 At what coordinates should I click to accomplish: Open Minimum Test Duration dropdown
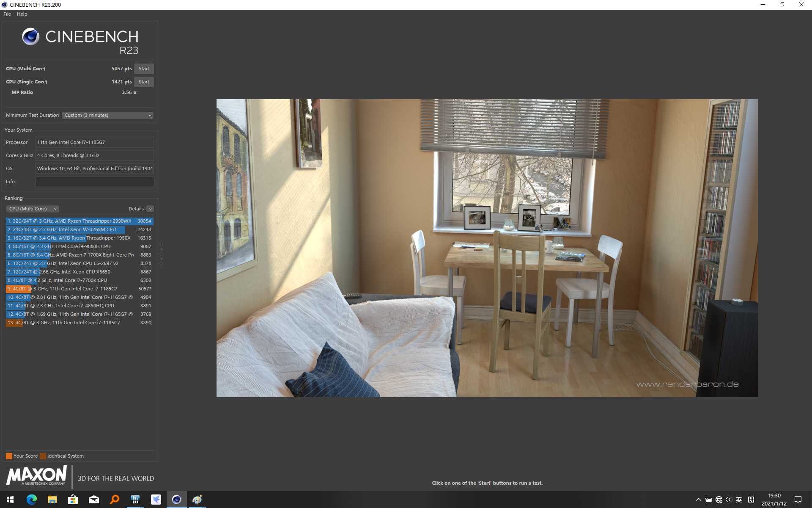107,115
